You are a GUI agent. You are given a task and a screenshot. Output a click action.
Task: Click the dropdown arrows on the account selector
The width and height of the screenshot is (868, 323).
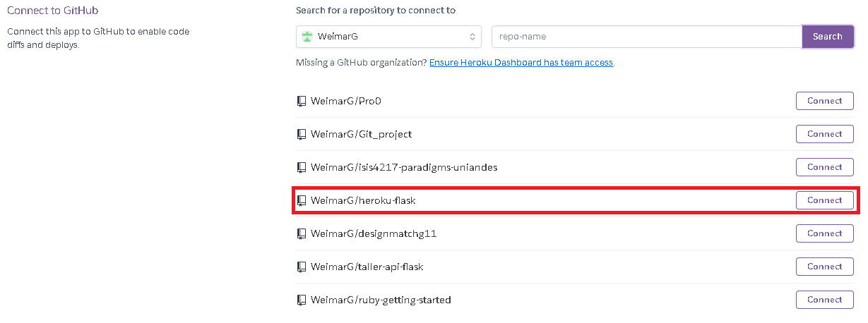[x=472, y=37]
